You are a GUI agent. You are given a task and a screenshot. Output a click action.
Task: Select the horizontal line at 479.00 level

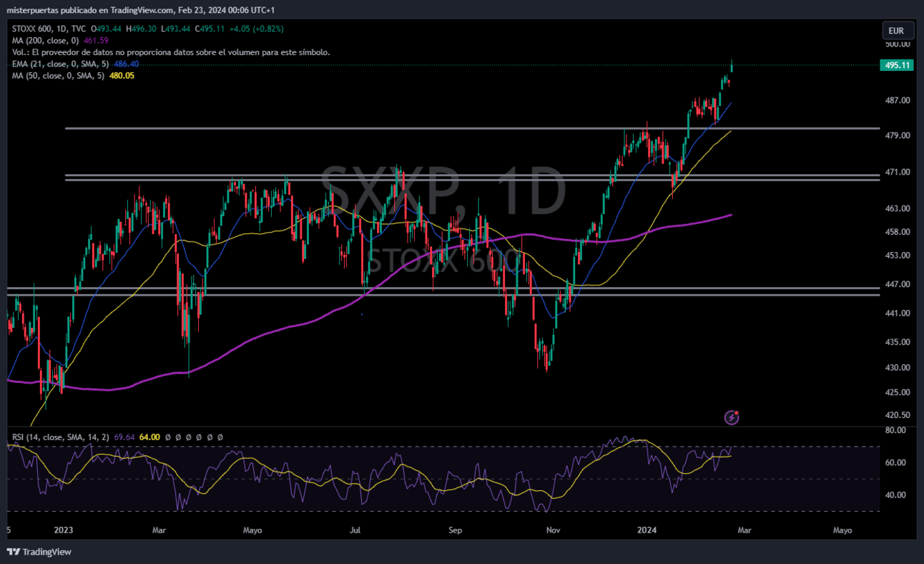tap(400, 128)
